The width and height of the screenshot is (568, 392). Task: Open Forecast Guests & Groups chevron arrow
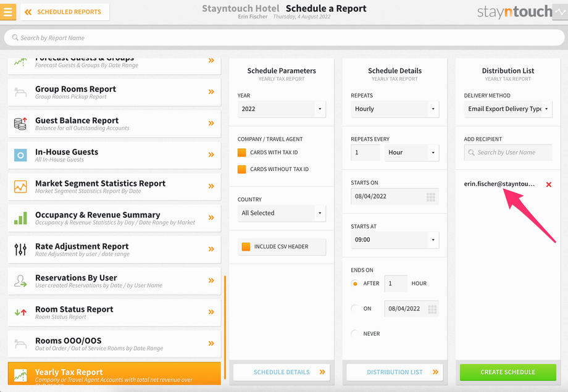point(211,60)
